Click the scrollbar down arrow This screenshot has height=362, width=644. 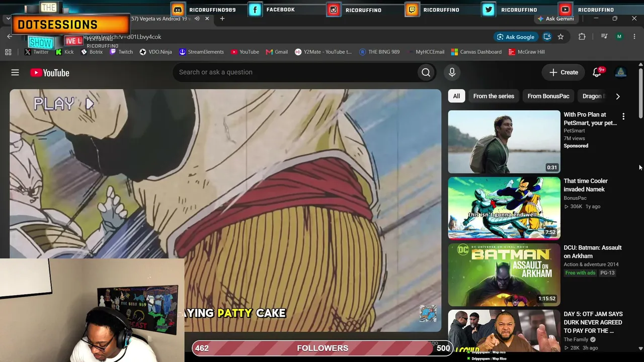[x=640, y=348]
